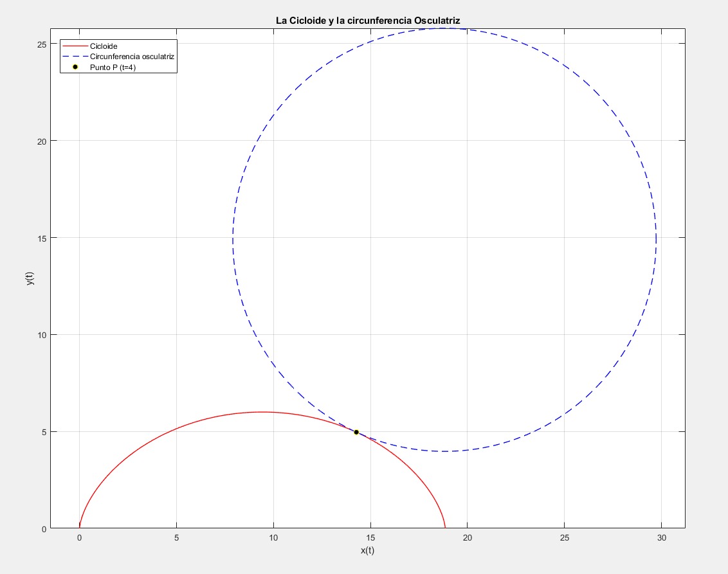This screenshot has height=574, width=728.
Task: Click the top of the red cycloid arch
Action: (x=262, y=412)
